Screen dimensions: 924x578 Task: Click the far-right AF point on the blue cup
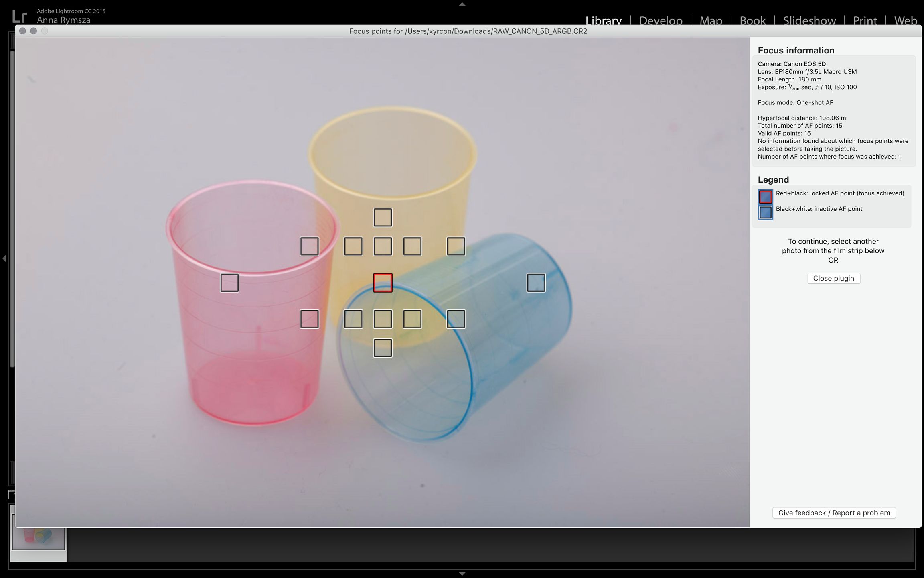[536, 283]
